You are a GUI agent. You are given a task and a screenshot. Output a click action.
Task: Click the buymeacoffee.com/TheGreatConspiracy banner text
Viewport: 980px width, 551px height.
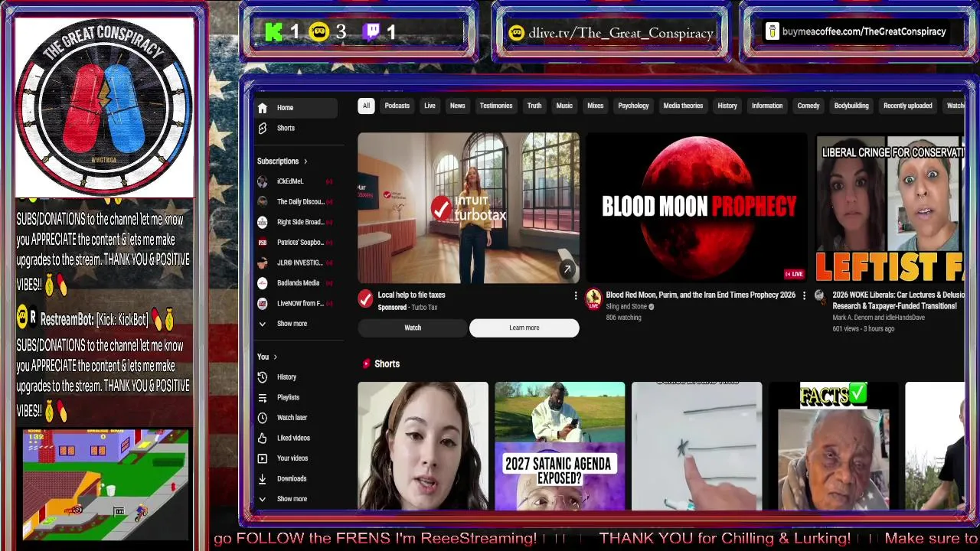point(864,32)
